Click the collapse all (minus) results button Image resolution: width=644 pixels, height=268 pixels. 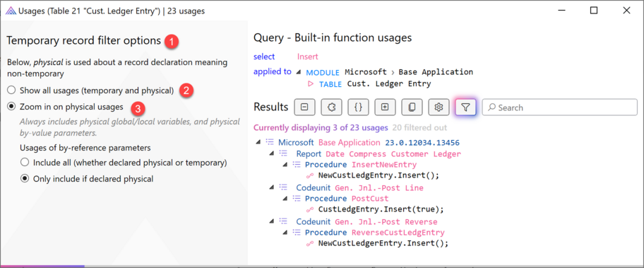click(304, 107)
